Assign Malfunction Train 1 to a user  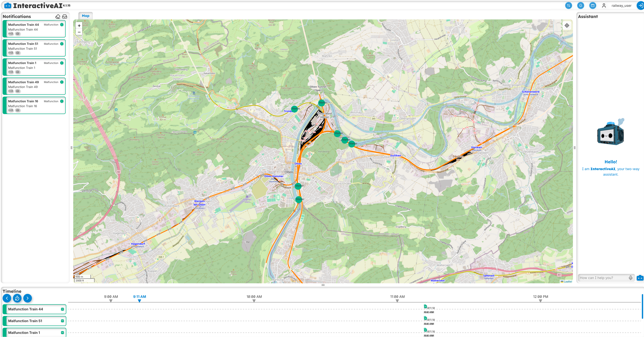point(11,72)
